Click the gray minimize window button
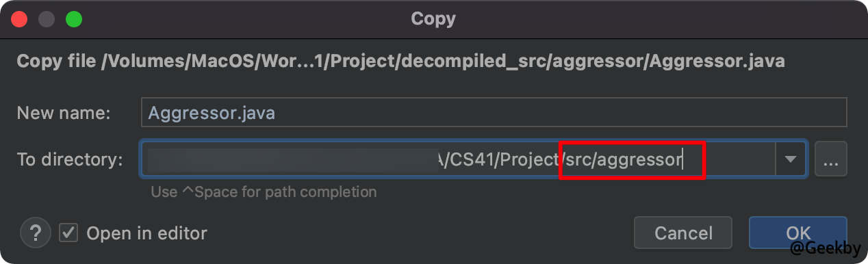 point(47,19)
